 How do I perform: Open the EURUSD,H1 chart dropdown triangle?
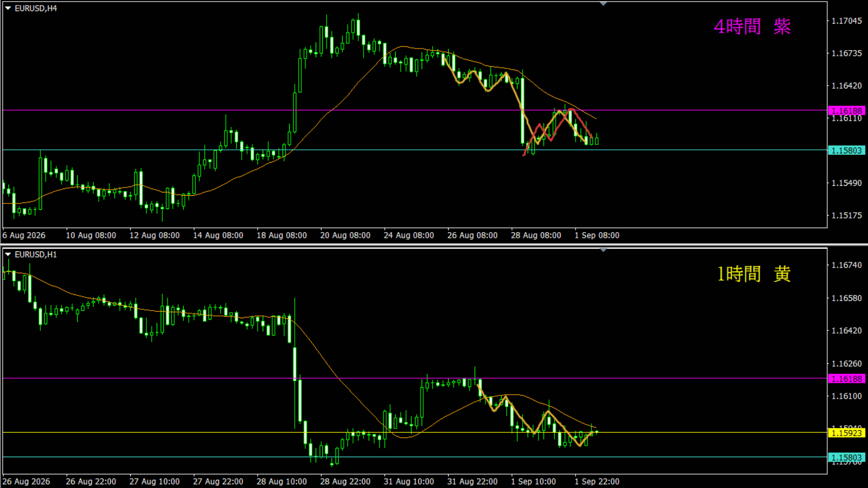[8, 254]
